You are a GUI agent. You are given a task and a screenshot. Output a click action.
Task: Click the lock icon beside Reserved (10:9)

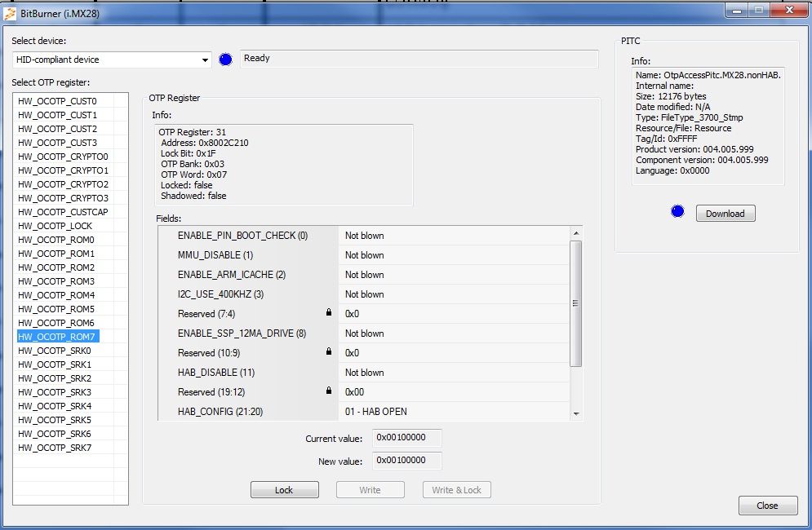coord(329,351)
